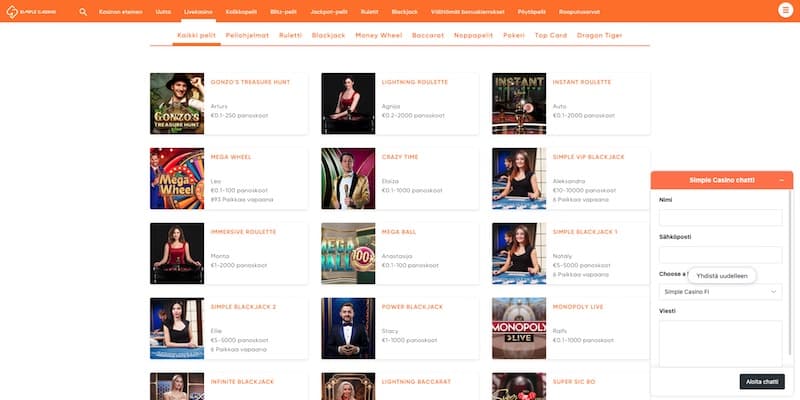Click the Lightning Roulette title

(x=415, y=82)
